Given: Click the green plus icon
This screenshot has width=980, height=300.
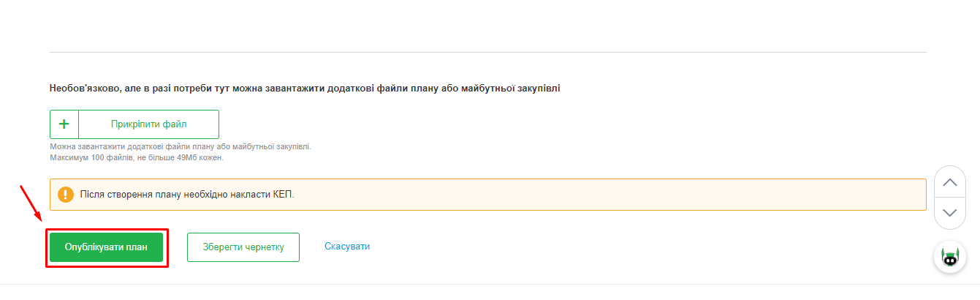Looking at the screenshot, I should (x=64, y=124).
